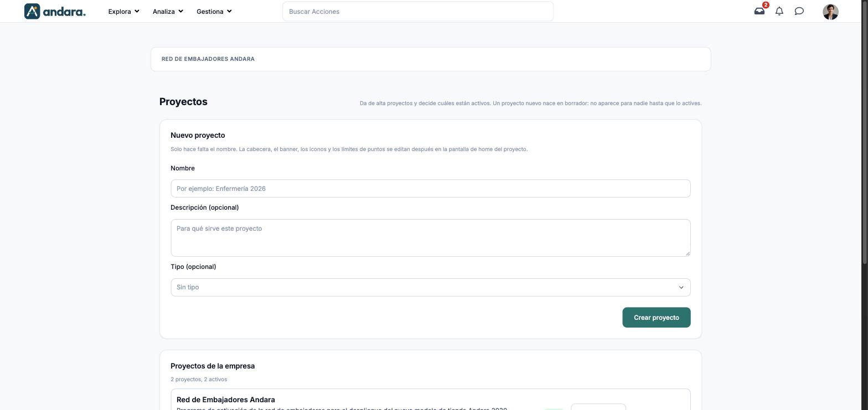Click the page vertical scrollbar

[x=864, y=205]
